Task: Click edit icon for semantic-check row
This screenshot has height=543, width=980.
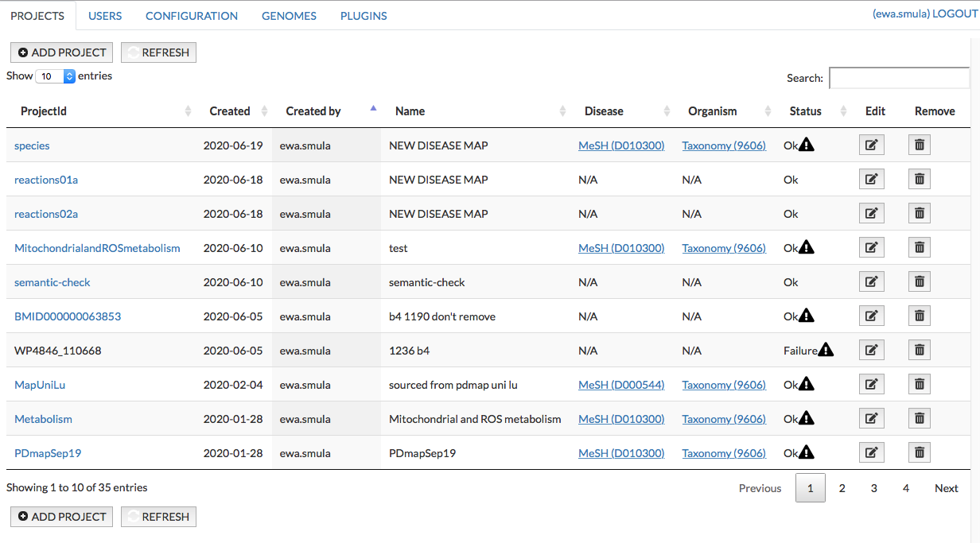Action: (x=871, y=282)
